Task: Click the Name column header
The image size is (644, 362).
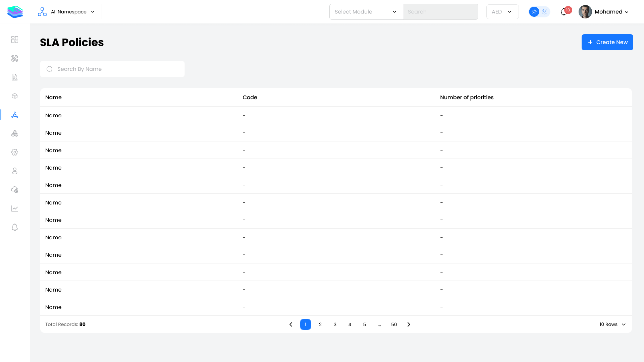Action: (53, 97)
